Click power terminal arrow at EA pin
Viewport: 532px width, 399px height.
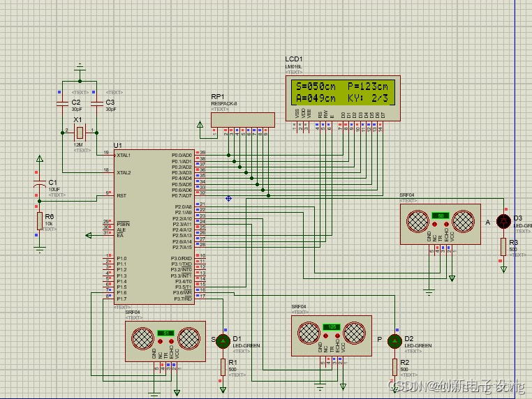click(x=89, y=235)
